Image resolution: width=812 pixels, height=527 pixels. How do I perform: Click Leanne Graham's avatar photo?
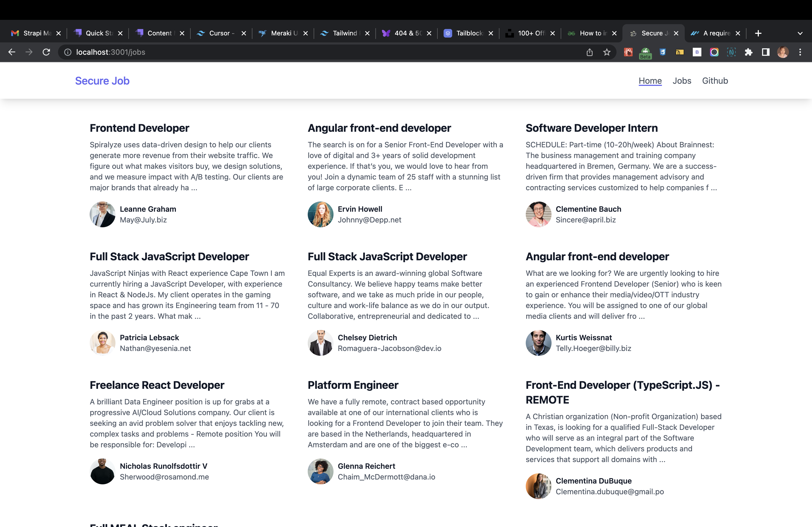coord(102,214)
